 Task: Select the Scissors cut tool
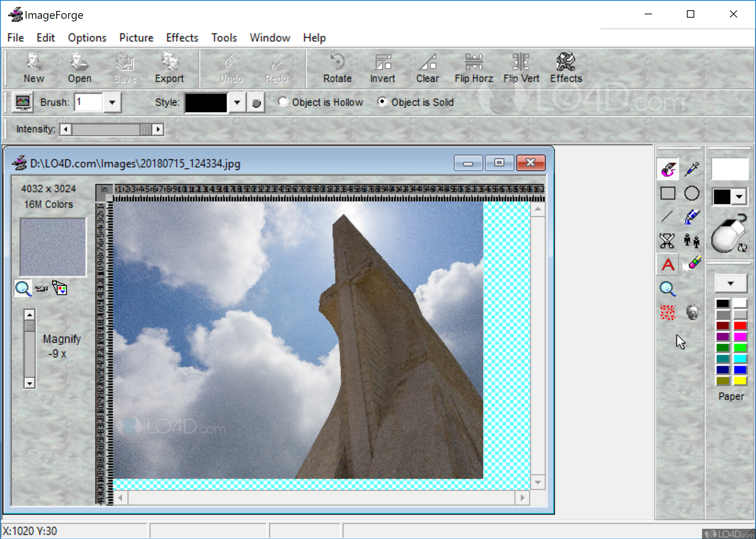click(667, 241)
